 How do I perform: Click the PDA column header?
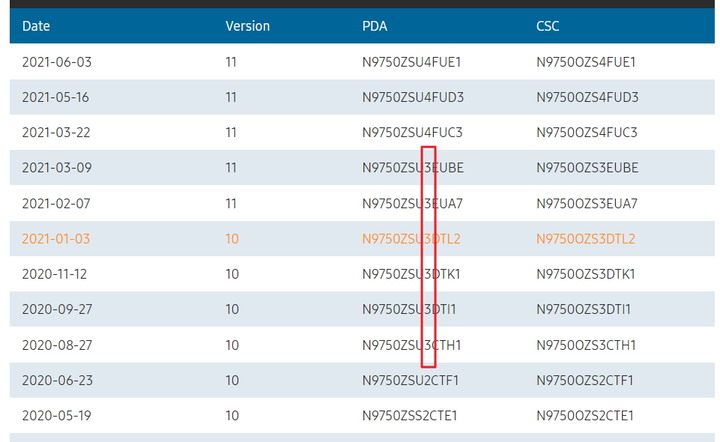pos(375,26)
